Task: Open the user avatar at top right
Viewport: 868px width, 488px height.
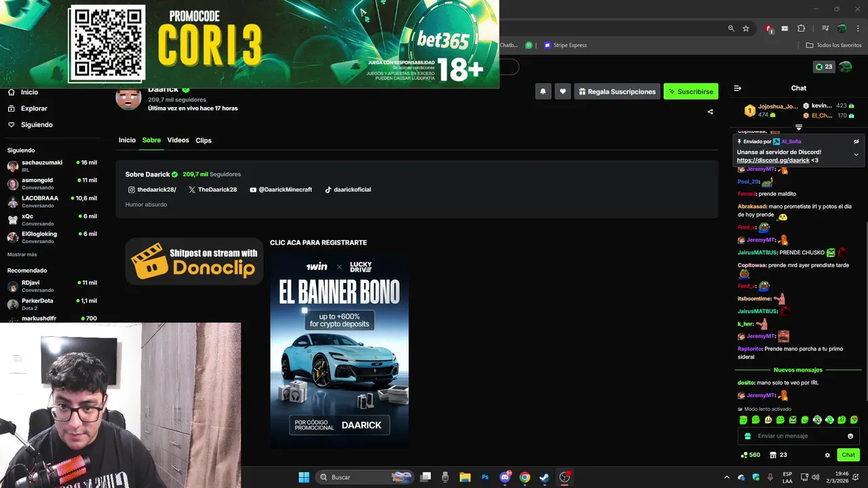Action: tap(845, 66)
